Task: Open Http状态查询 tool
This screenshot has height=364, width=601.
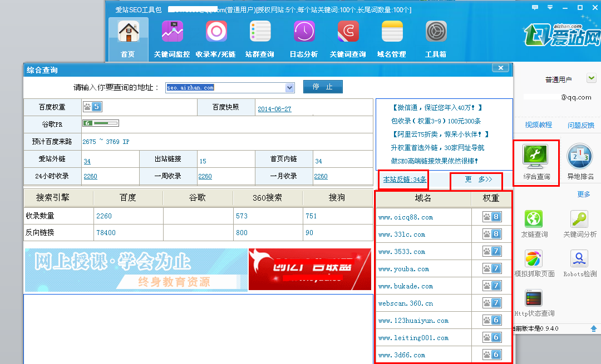Action: point(534,303)
